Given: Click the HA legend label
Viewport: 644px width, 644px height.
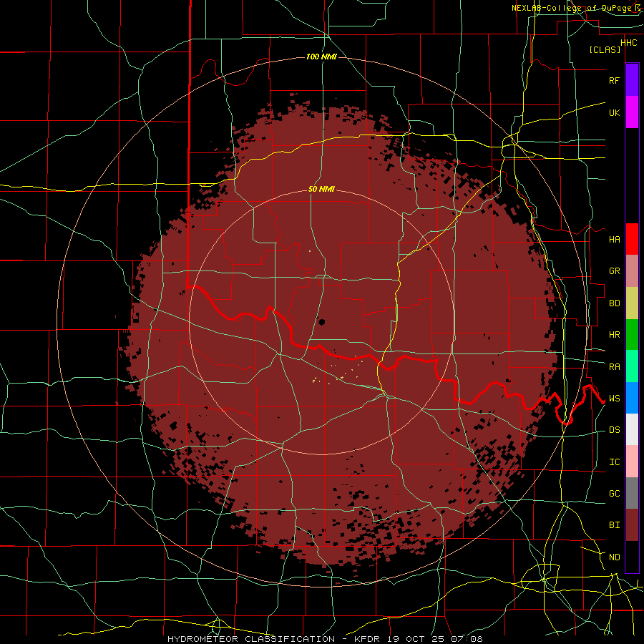Looking at the screenshot, I should (614, 240).
